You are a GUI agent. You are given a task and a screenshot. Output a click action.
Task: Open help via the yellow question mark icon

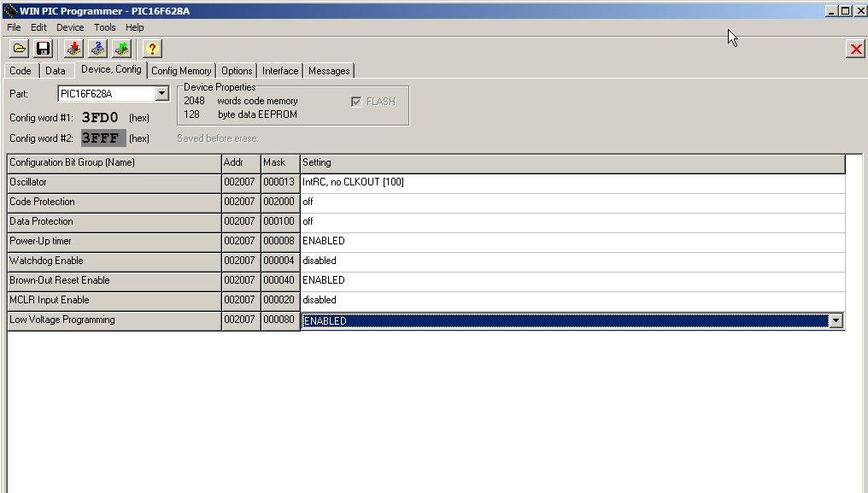(x=152, y=49)
